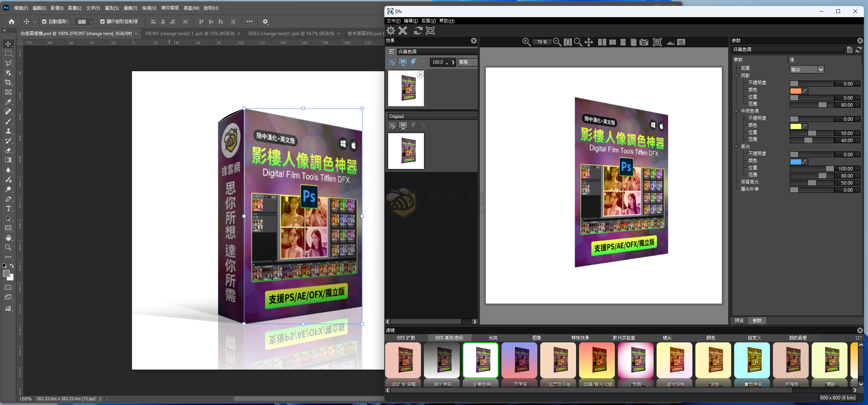
Task: Click the histogram icon in Dfx viewer toolbar
Action: [x=670, y=42]
